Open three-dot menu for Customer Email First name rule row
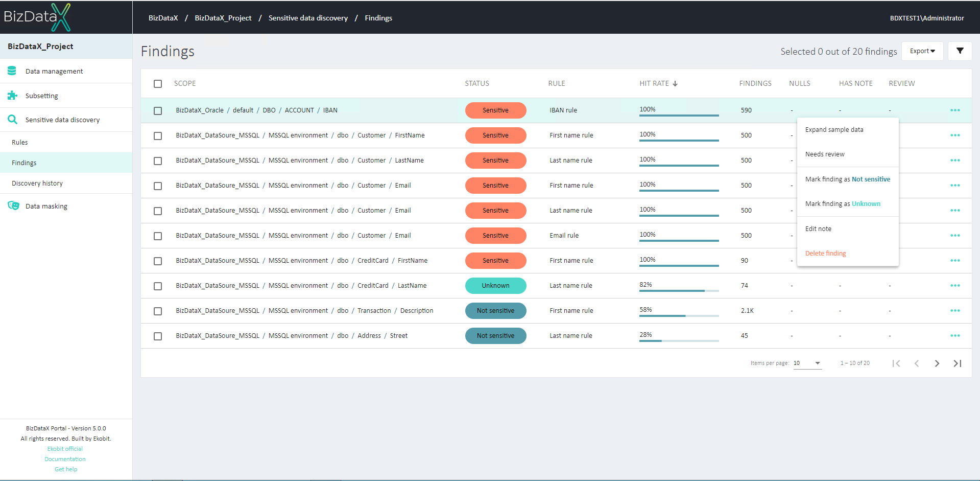Image resolution: width=980 pixels, height=481 pixels. coord(955,186)
